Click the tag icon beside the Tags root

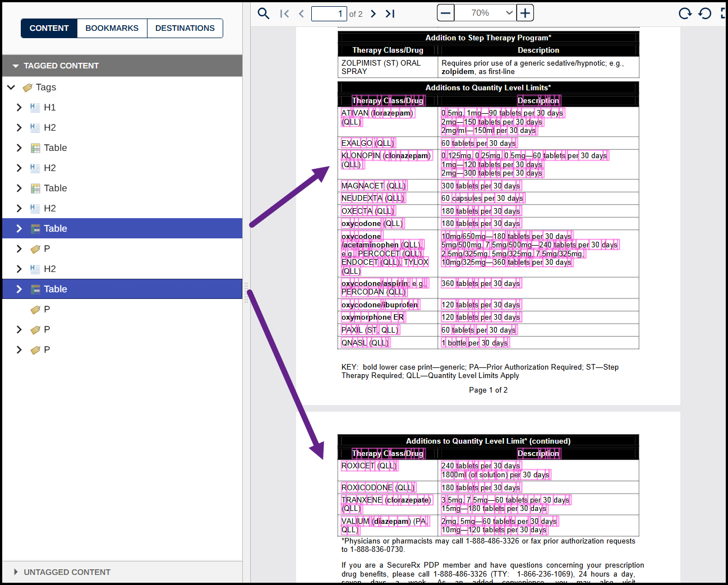[27, 87]
